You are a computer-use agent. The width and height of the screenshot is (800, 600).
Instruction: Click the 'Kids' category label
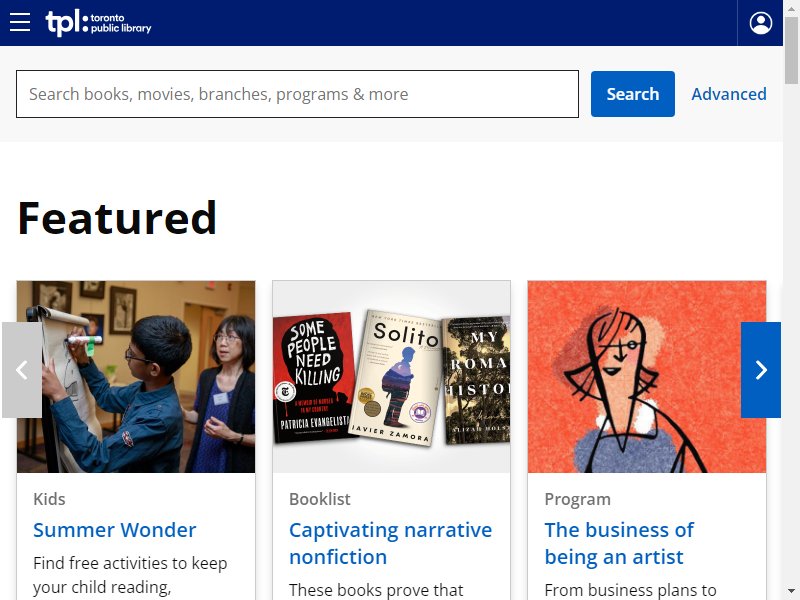click(49, 499)
